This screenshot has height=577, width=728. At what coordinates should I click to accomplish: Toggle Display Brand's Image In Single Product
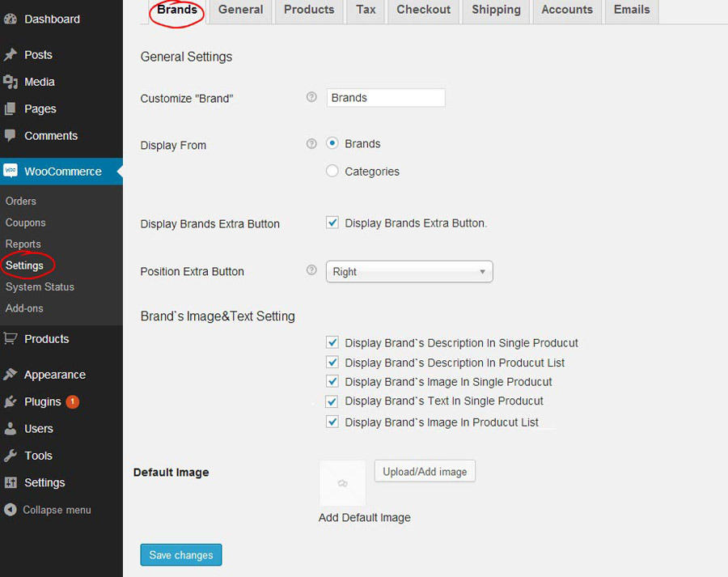point(332,381)
